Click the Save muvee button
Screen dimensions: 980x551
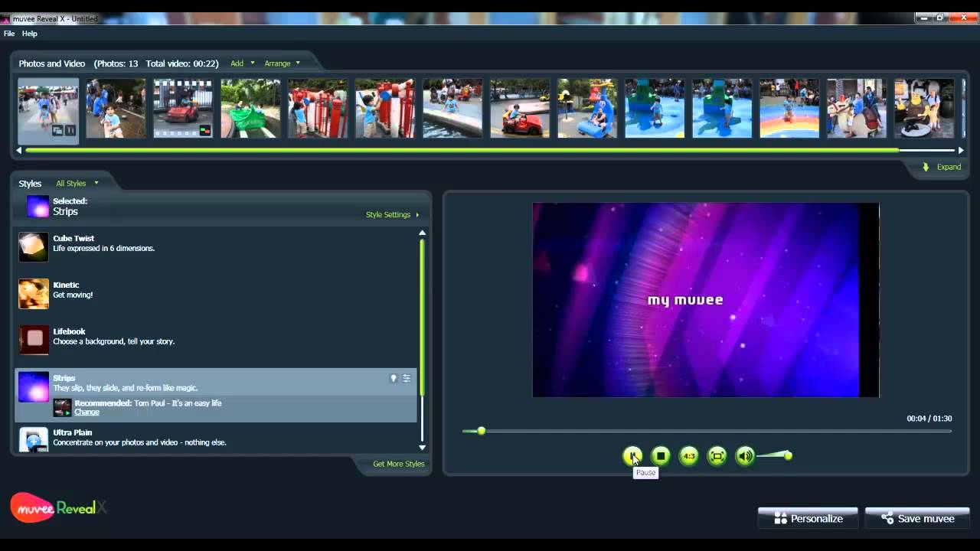tap(917, 518)
